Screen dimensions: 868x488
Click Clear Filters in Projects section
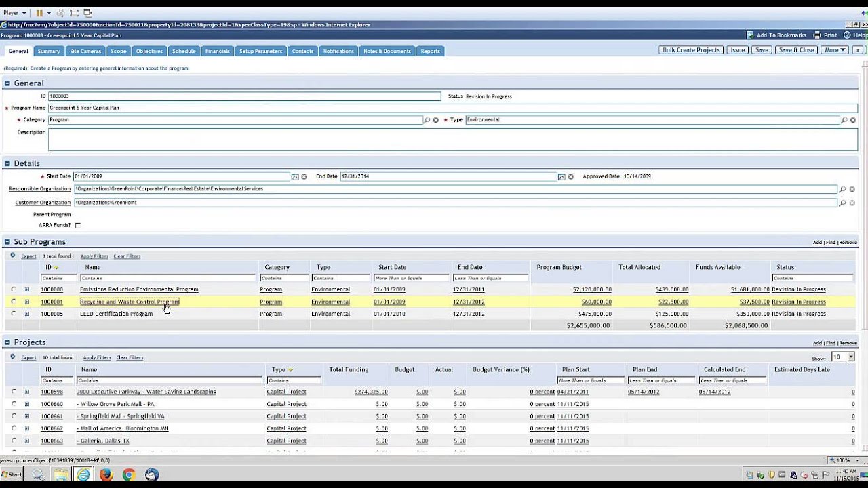click(130, 357)
